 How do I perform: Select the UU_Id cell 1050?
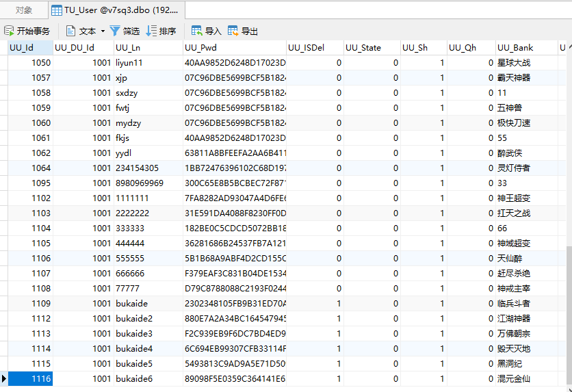point(31,63)
